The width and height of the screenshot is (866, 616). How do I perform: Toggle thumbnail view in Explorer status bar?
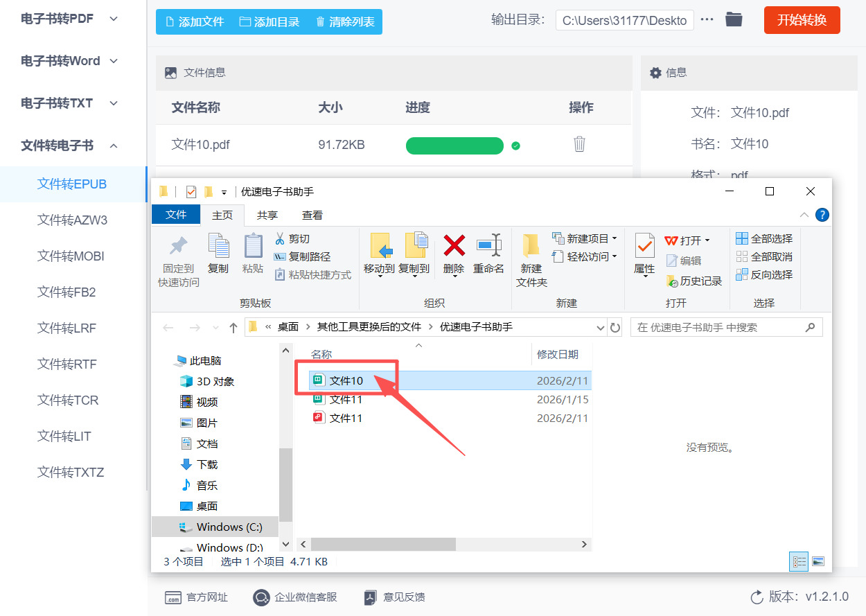tap(820, 561)
